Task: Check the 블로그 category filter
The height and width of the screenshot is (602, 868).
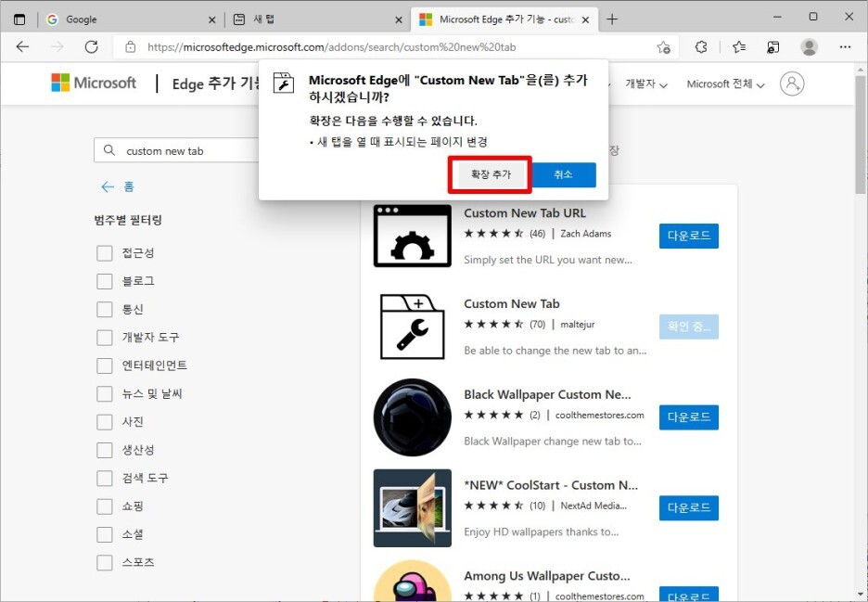Action: (105, 281)
